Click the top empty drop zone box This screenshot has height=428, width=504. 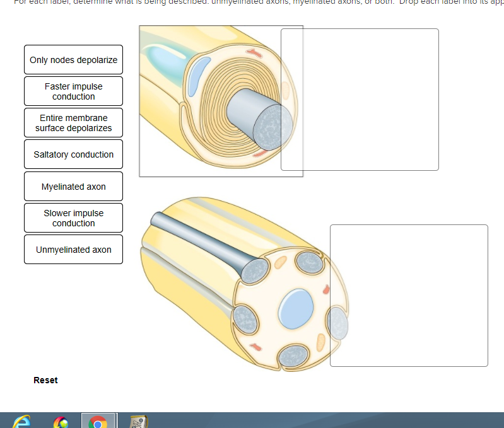coord(360,99)
